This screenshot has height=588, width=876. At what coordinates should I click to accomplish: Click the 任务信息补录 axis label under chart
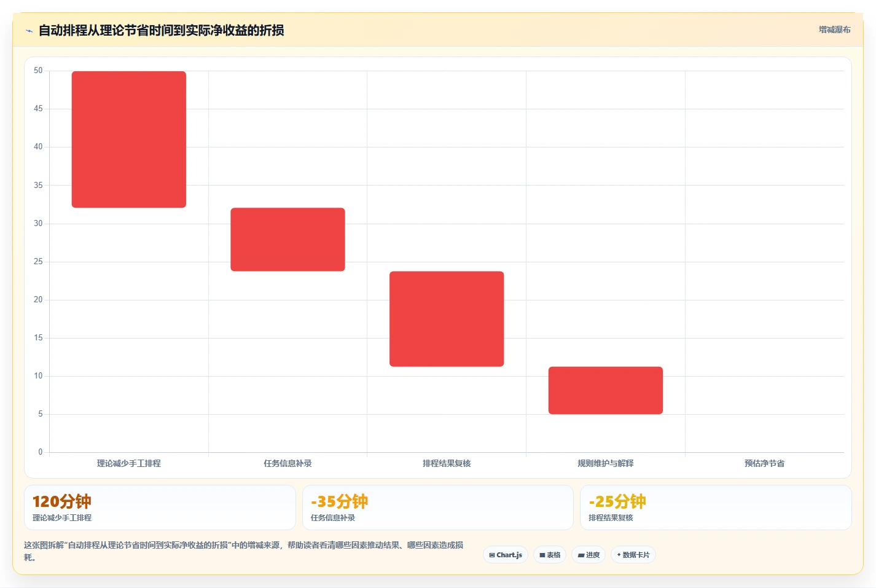287,463
